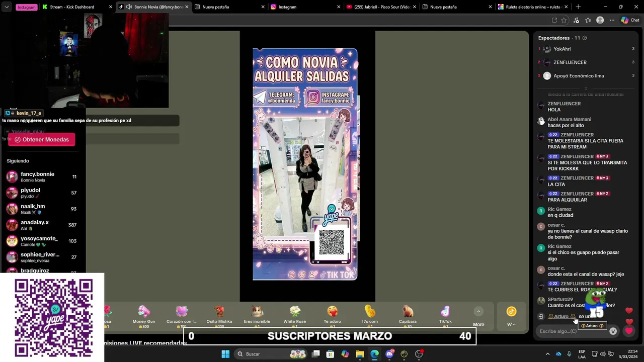Image resolution: width=644 pixels, height=362 pixels.
Task: Open browser profile avatar
Action: pyautogui.click(x=600, y=20)
